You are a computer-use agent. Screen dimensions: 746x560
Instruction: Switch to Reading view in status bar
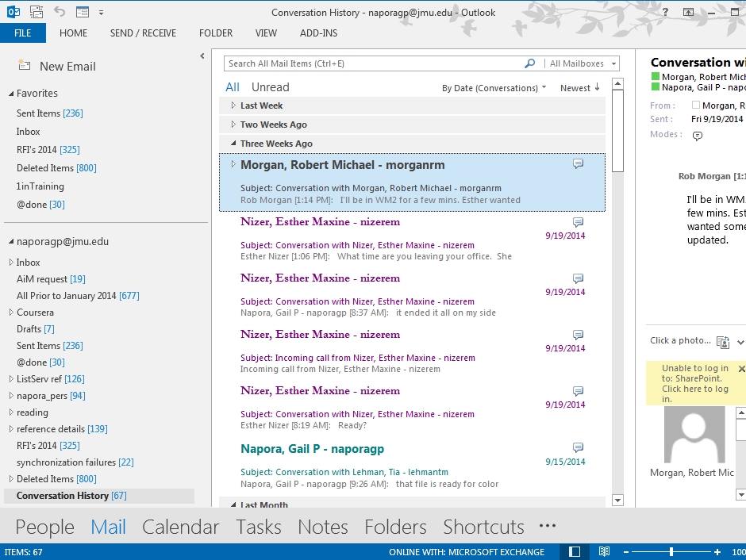[604, 551]
